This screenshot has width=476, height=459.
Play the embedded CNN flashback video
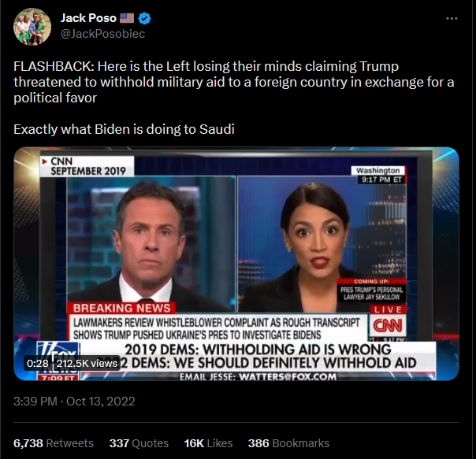point(236,264)
